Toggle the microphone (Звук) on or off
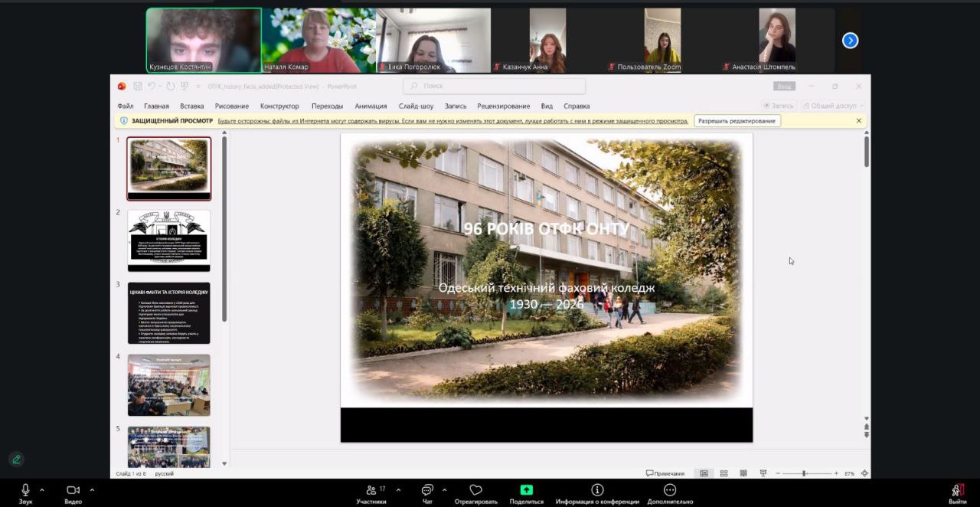Screen dimensions: 980x507 click(25, 490)
